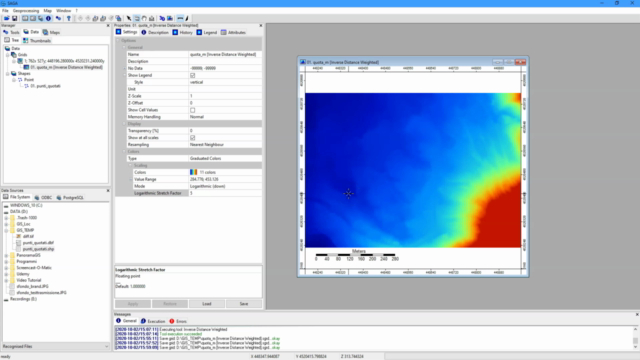This screenshot has width=640, height=360.
Task: Click the Zoom to Full Extent icon
Action: [95, 18]
